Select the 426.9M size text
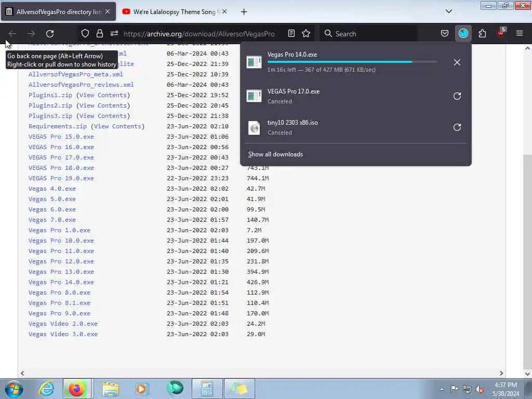 258,282
